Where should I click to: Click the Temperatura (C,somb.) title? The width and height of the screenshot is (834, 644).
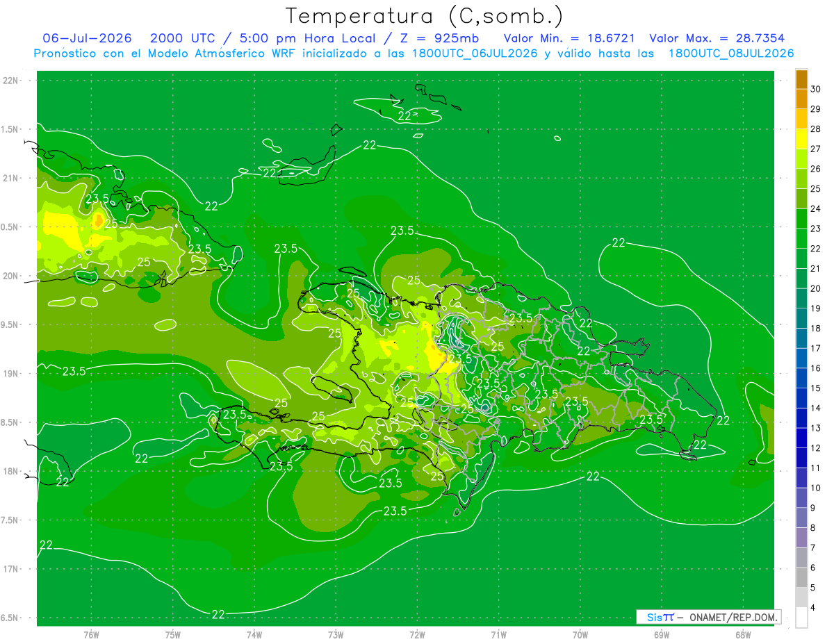[x=424, y=16]
